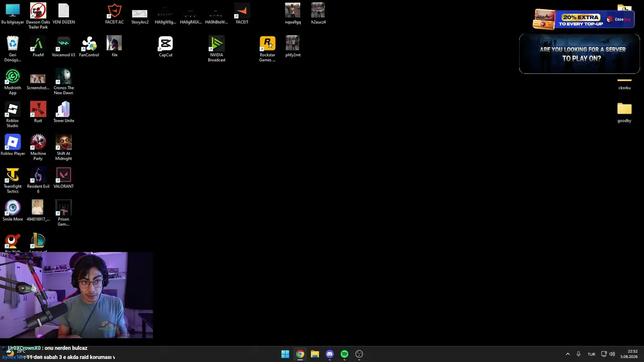Change the TUR keyboard language

[x=592, y=354]
